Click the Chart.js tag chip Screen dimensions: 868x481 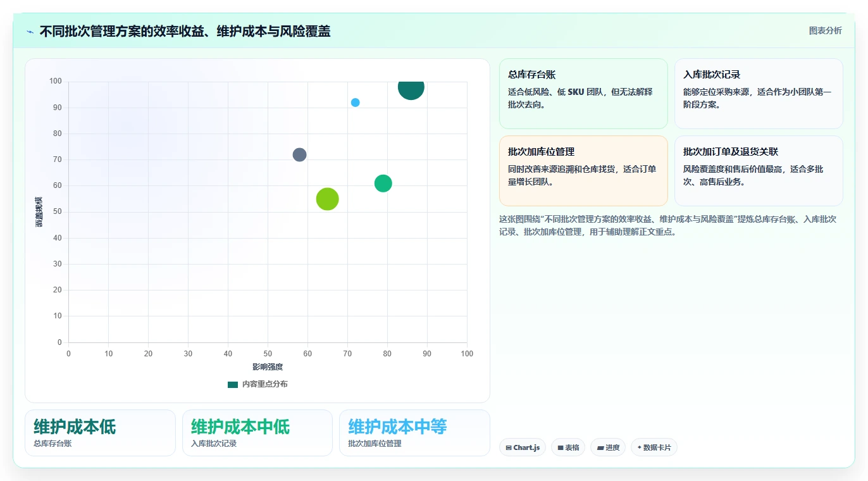point(523,447)
